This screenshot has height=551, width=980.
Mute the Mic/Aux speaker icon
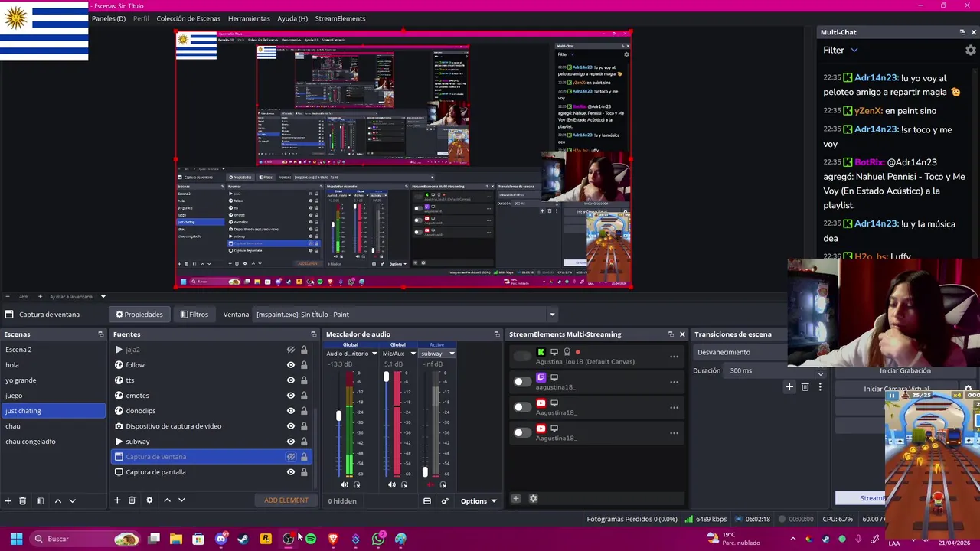click(x=391, y=484)
